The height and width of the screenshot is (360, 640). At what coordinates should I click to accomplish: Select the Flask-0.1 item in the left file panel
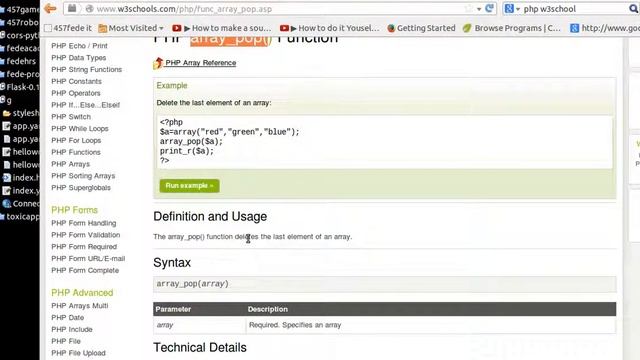tap(20, 87)
